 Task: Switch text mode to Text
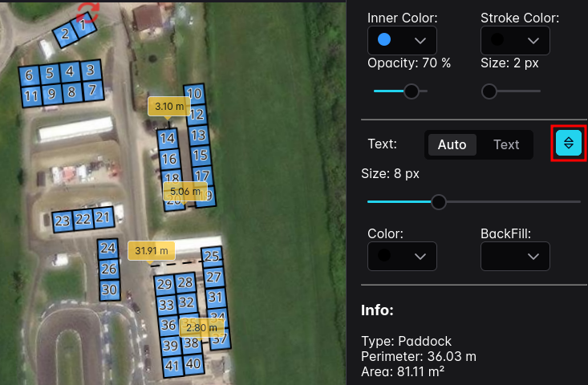tap(506, 144)
